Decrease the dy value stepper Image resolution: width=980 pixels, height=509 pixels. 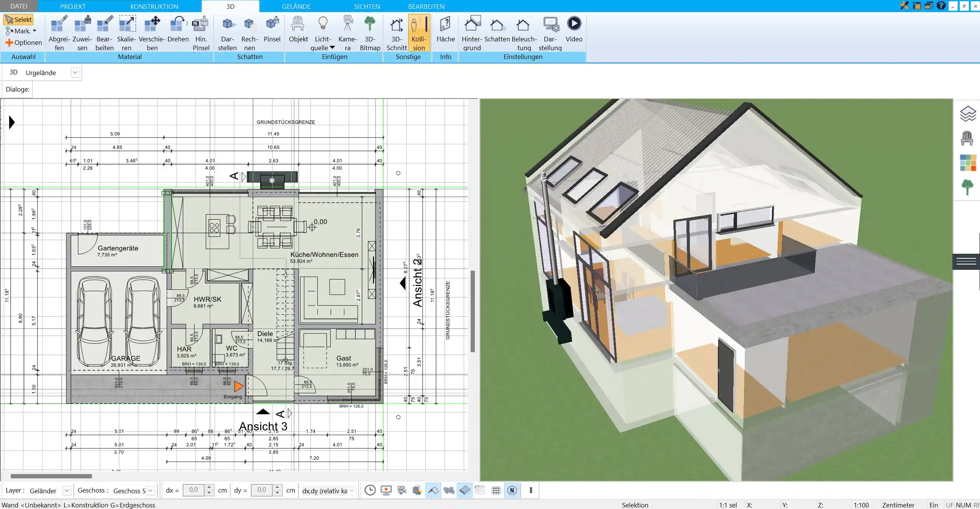click(x=277, y=493)
